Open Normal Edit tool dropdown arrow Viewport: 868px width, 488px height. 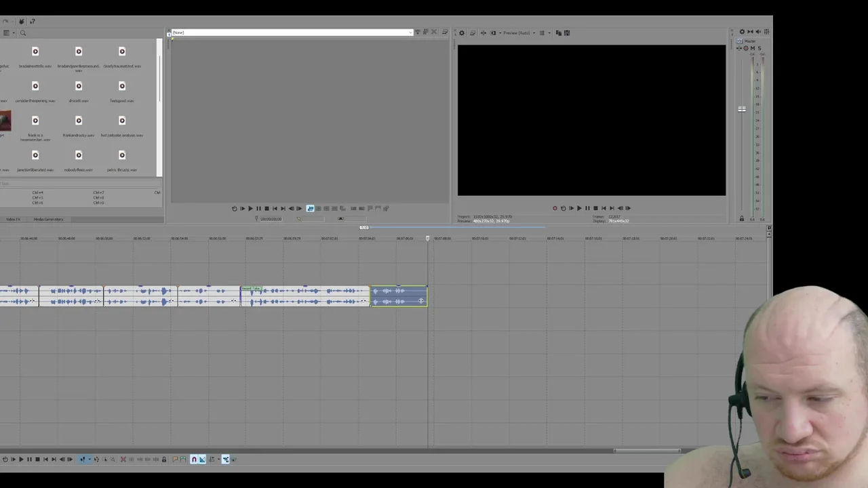tap(90, 460)
